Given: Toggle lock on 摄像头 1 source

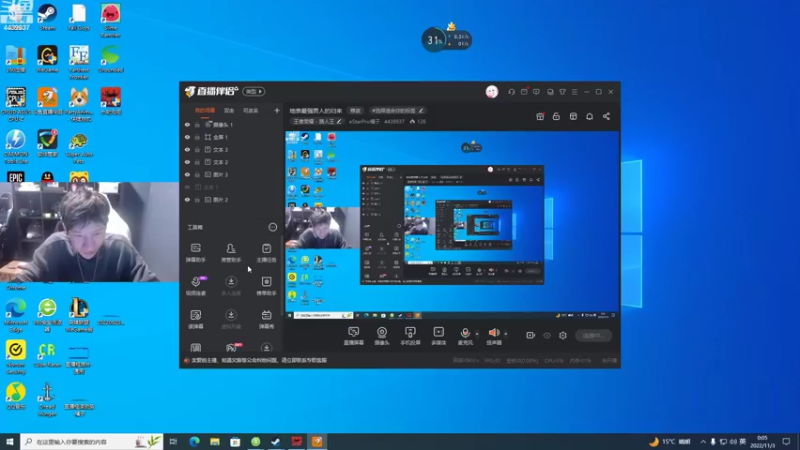Looking at the screenshot, I should coord(197,124).
